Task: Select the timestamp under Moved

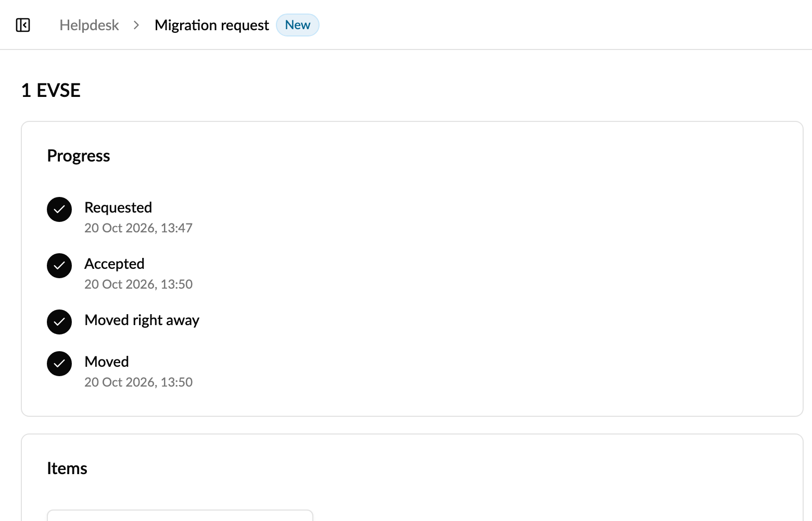Action: [138, 382]
